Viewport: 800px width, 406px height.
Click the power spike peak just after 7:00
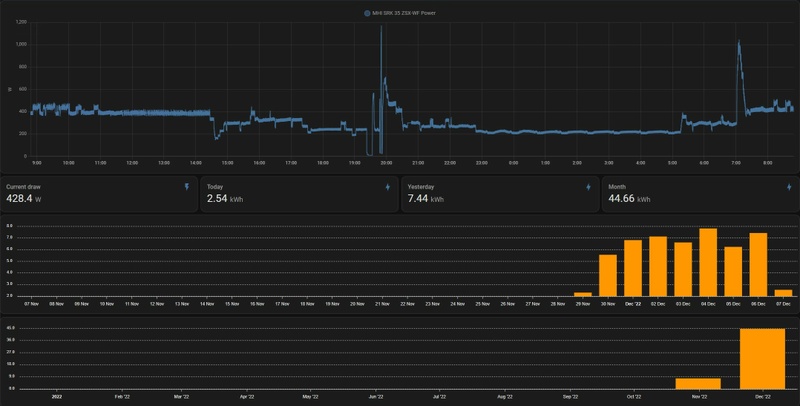point(738,42)
